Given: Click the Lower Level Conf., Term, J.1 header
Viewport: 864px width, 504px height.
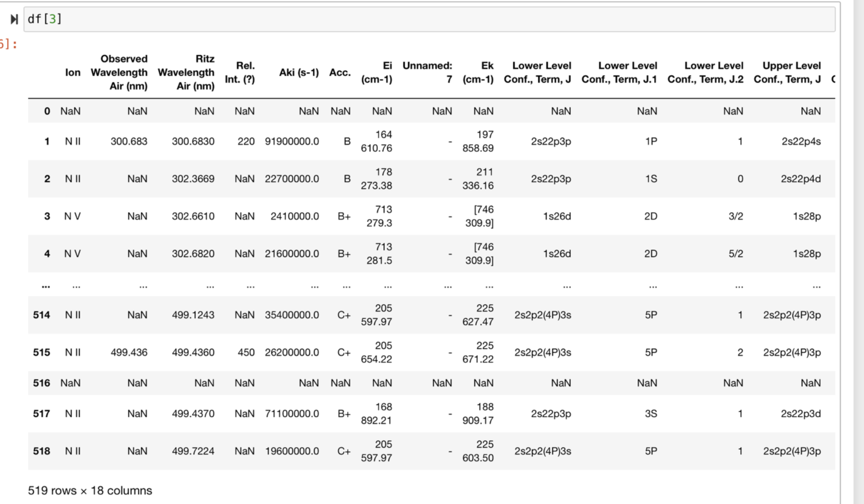Looking at the screenshot, I should click(x=619, y=73).
